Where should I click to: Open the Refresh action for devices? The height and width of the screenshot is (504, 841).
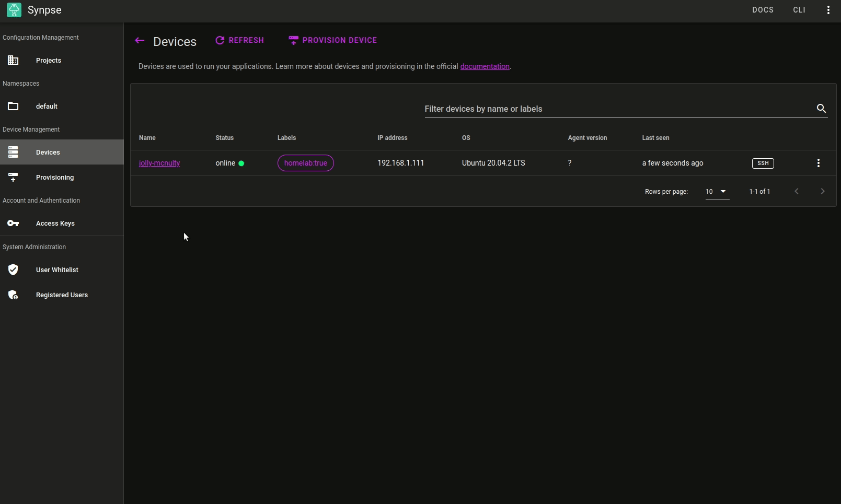tap(239, 40)
